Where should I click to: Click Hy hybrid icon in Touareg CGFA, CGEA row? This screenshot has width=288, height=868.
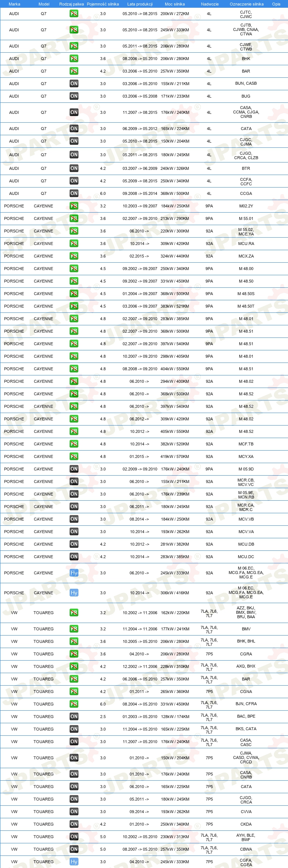click(x=74, y=862)
